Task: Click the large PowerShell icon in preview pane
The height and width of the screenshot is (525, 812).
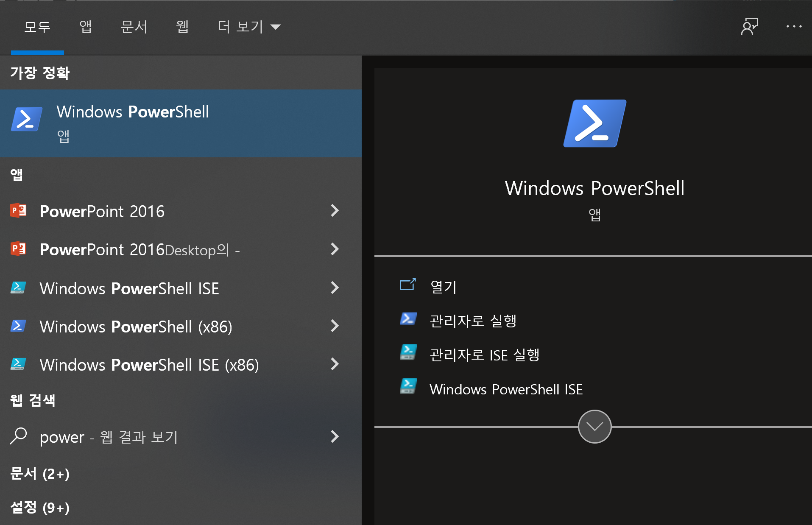Action: point(594,123)
